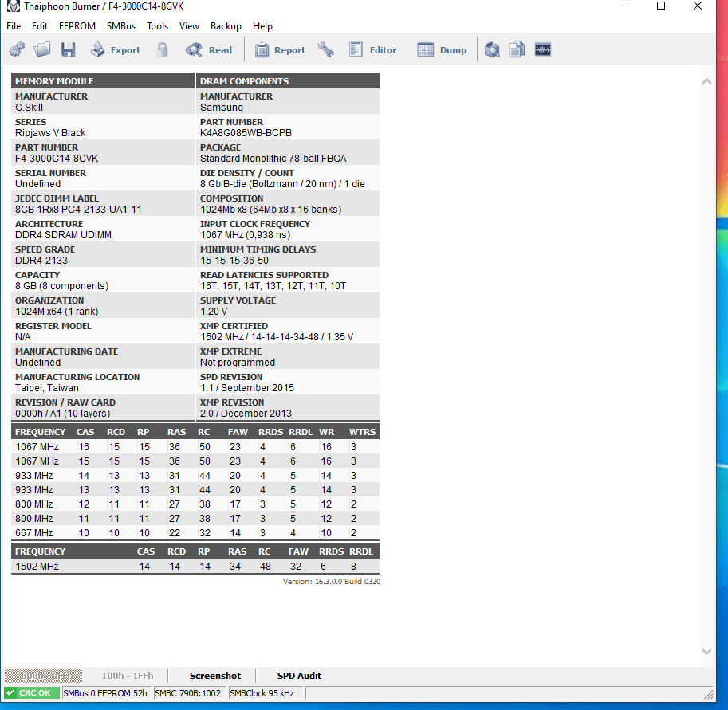
Task: Click the wrench tools icon
Action: 326,49
